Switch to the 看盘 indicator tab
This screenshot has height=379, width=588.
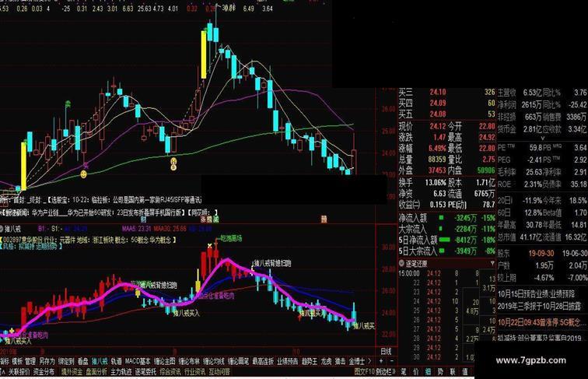[83, 361]
